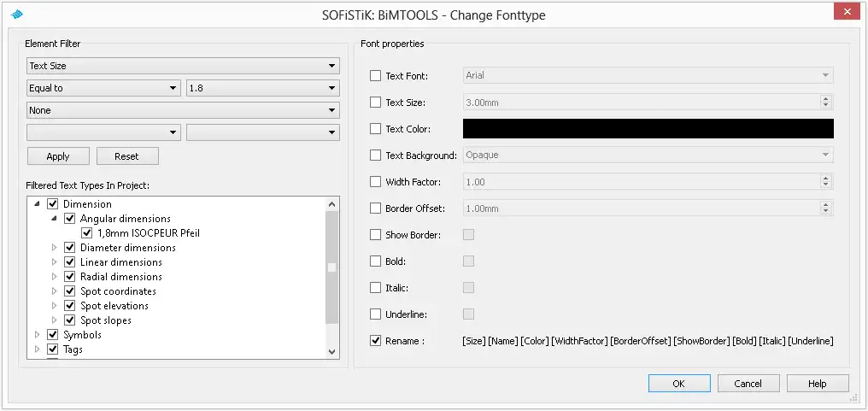This screenshot has height=411, width=868.
Task: Uncheck the Rename option
Action: [x=376, y=341]
